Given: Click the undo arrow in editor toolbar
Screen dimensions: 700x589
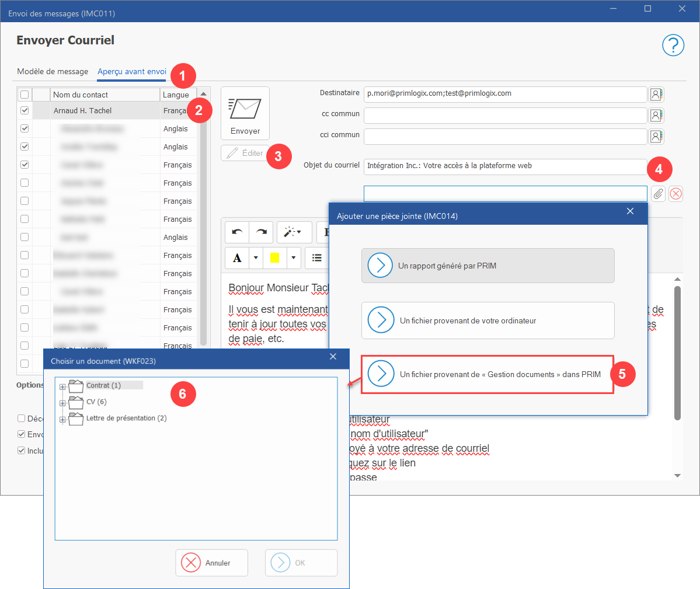Looking at the screenshot, I should [x=237, y=232].
